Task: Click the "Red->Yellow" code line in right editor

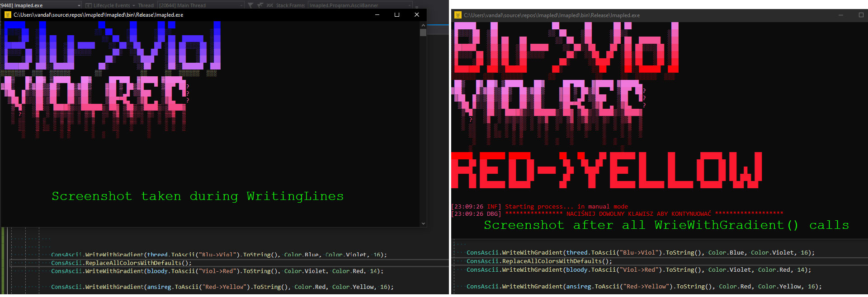Action: pyautogui.click(x=644, y=287)
